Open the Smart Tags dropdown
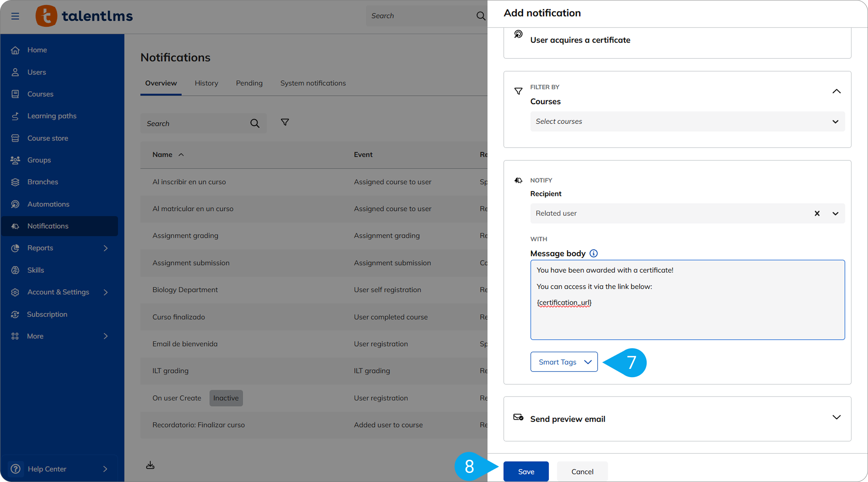 click(x=564, y=362)
